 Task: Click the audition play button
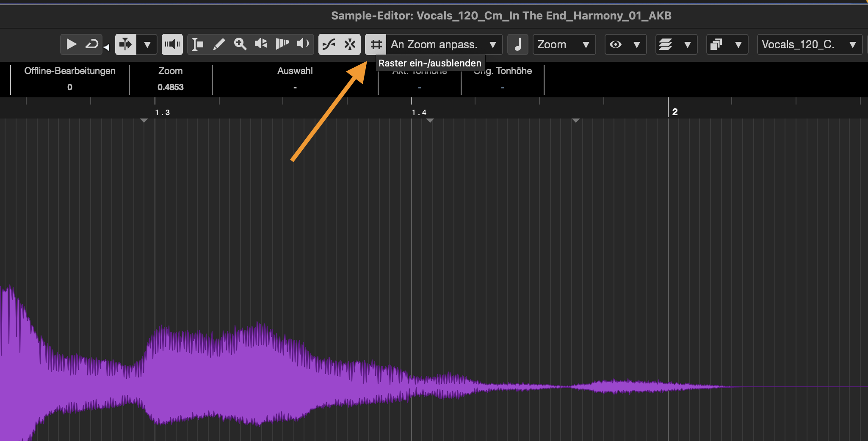[71, 44]
